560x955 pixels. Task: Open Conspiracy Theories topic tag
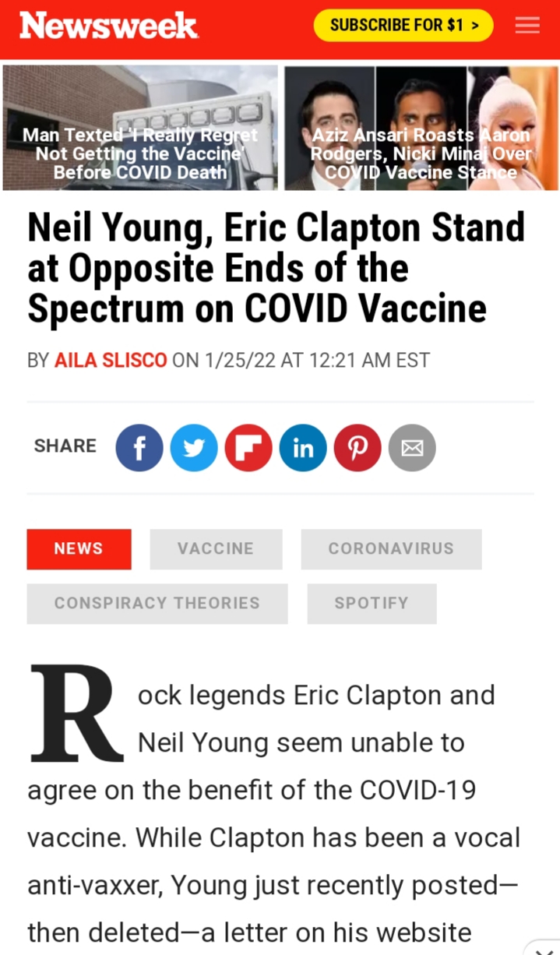tap(157, 604)
